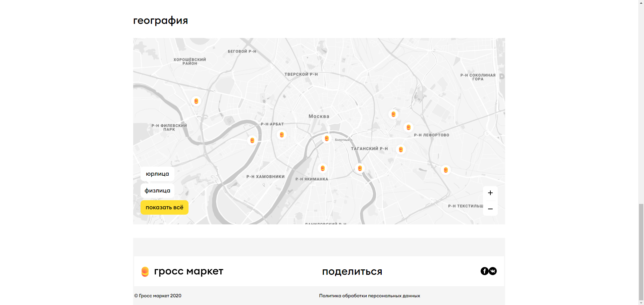Click the Москва label on the map
Viewport: 644px width, 305px height.
pyautogui.click(x=319, y=116)
